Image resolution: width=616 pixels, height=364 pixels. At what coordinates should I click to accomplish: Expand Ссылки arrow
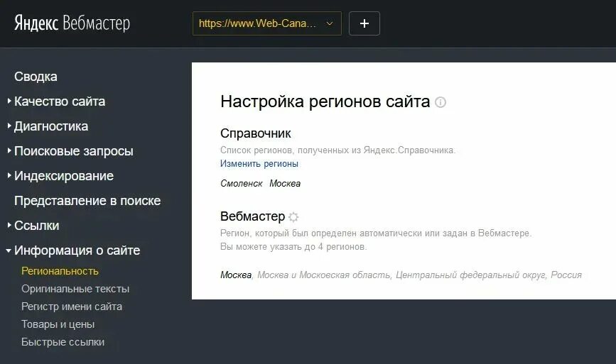[9, 225]
